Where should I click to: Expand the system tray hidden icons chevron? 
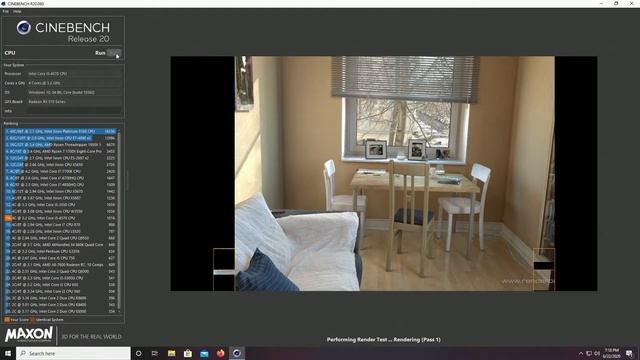point(581,353)
